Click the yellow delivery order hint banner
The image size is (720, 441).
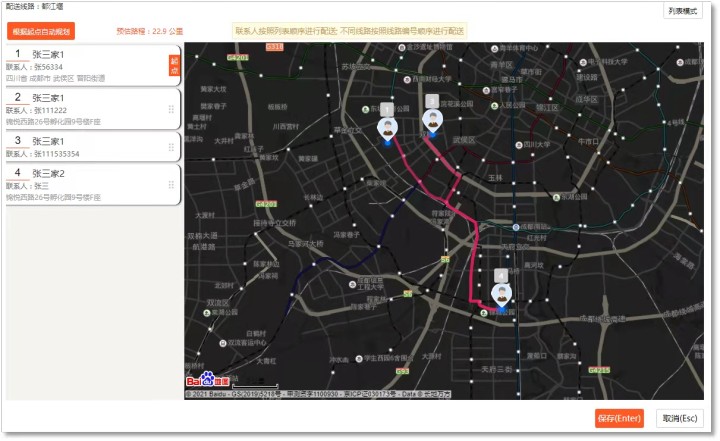350,31
